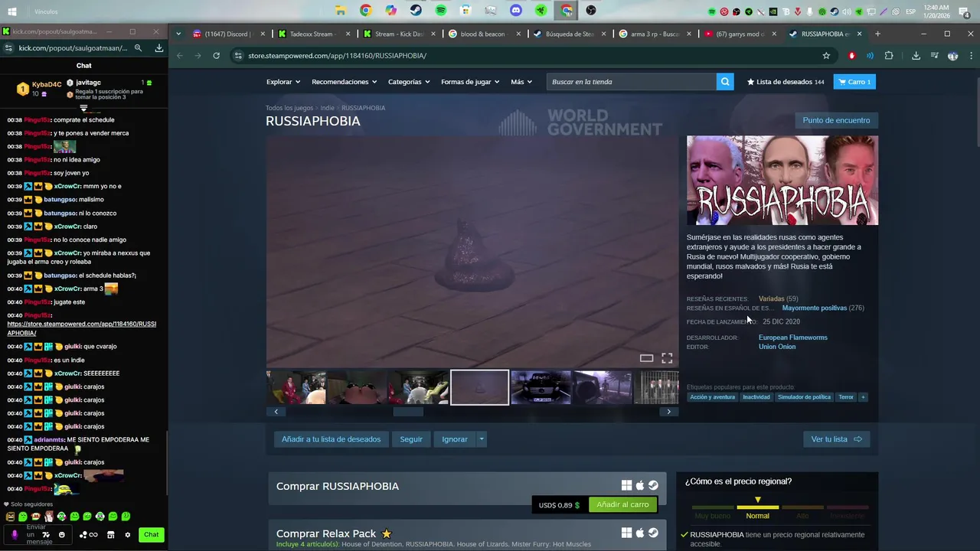Image resolution: width=980 pixels, height=551 pixels.
Task: Click Punto de encuentro button
Action: click(836, 120)
